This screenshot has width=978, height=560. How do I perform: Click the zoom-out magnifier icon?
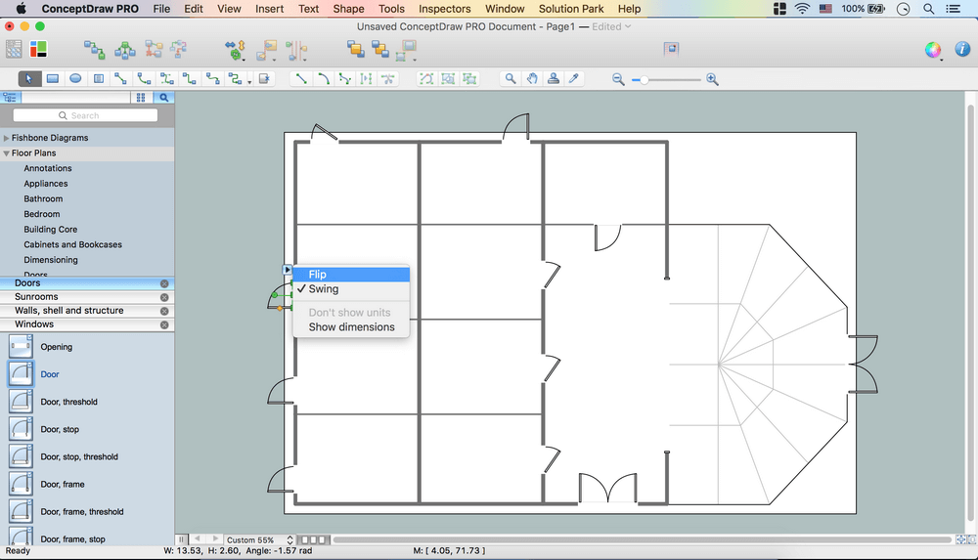pyautogui.click(x=618, y=79)
